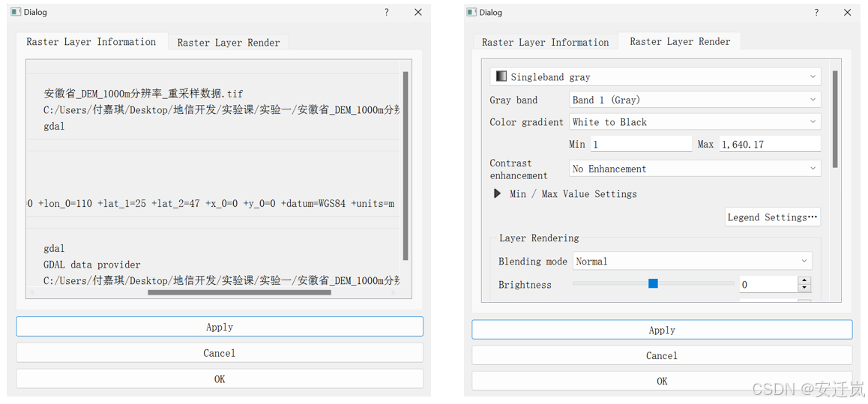
Task: Close the right dialog window
Action: (848, 12)
